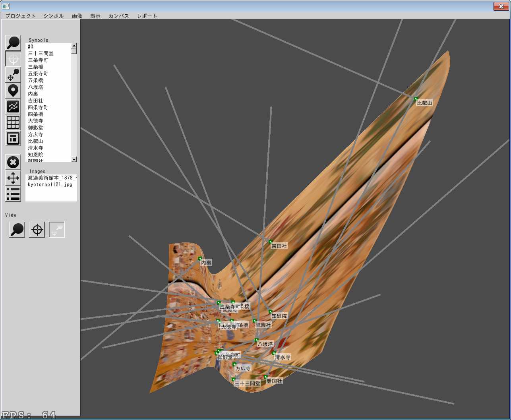The height and width of the screenshot is (420, 511).
Task: Select 方広寺 in the Symbols list
Action: click(x=48, y=134)
